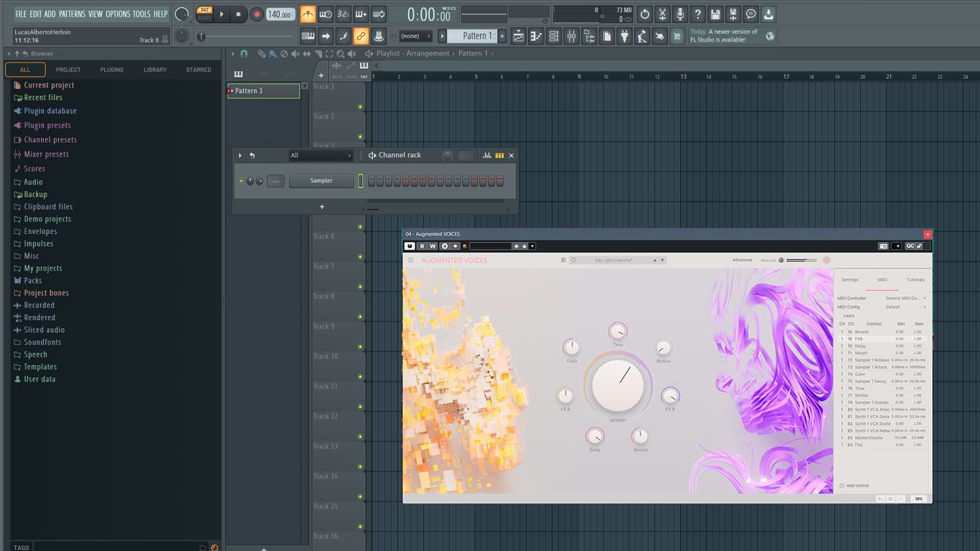Switch to the LIBRARY browser tab
This screenshot has height=551, width=980.
155,70
